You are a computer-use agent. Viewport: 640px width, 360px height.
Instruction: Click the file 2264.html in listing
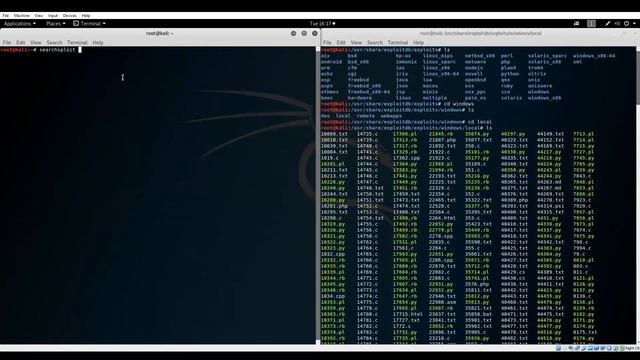[442, 218]
